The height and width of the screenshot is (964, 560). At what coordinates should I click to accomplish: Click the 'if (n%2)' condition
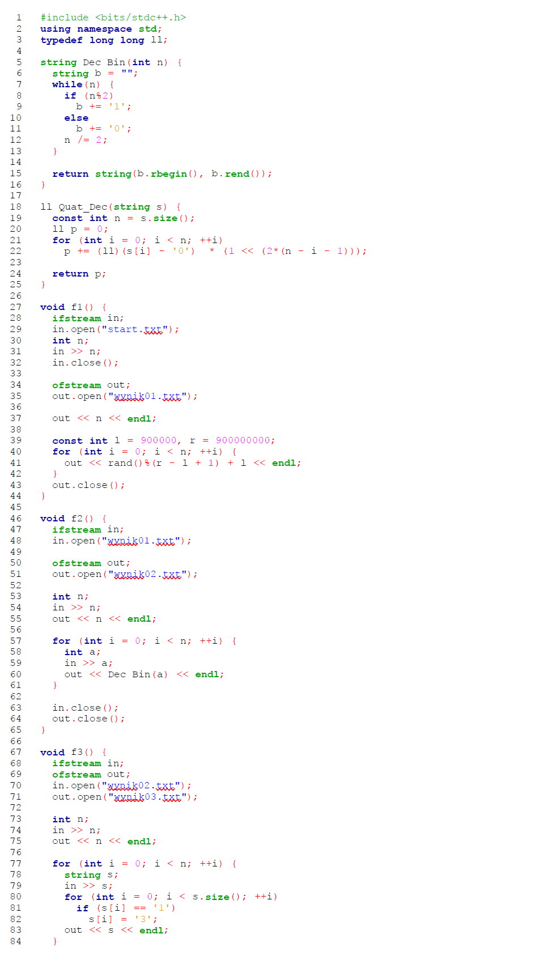tap(89, 96)
